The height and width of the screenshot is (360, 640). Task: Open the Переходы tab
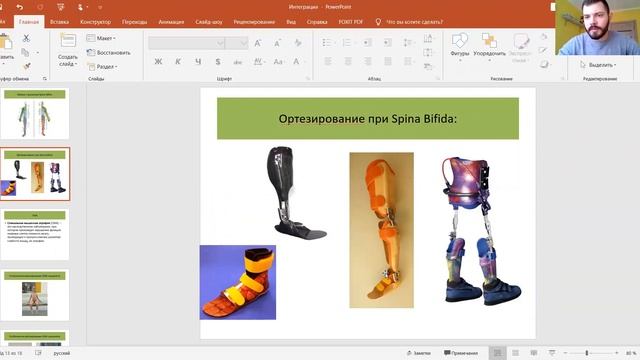point(134,22)
